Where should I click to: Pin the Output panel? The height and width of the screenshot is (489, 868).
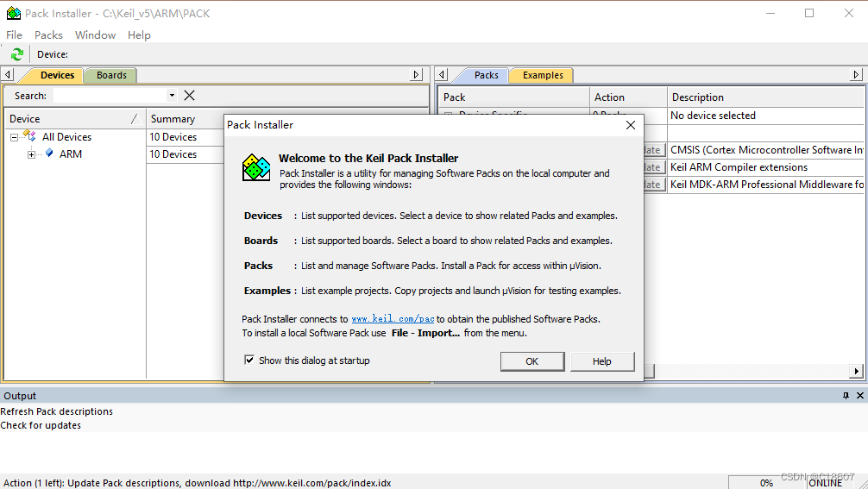click(x=846, y=396)
